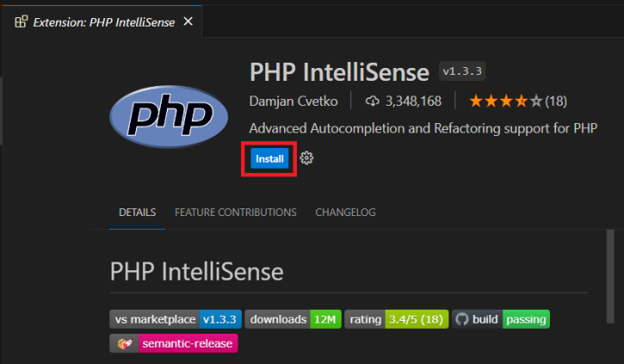Click the GitHub build passing badge
The width and height of the screenshot is (624, 364).
501,319
